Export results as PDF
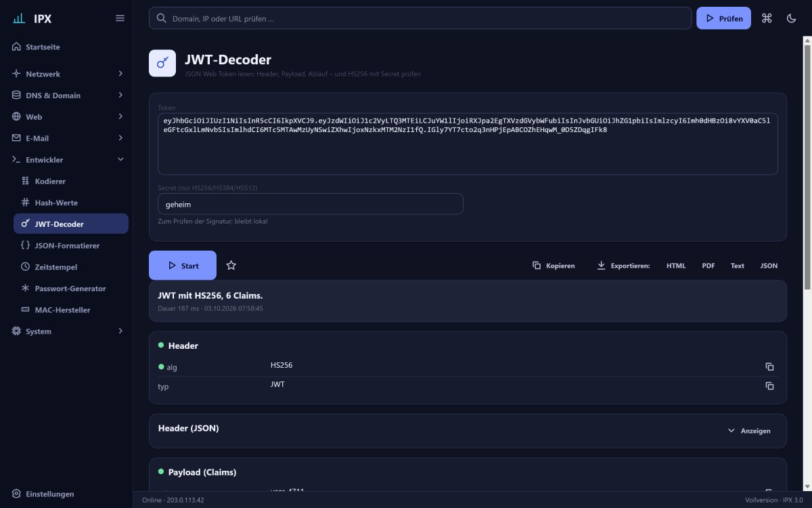The image size is (812, 508). point(708,266)
